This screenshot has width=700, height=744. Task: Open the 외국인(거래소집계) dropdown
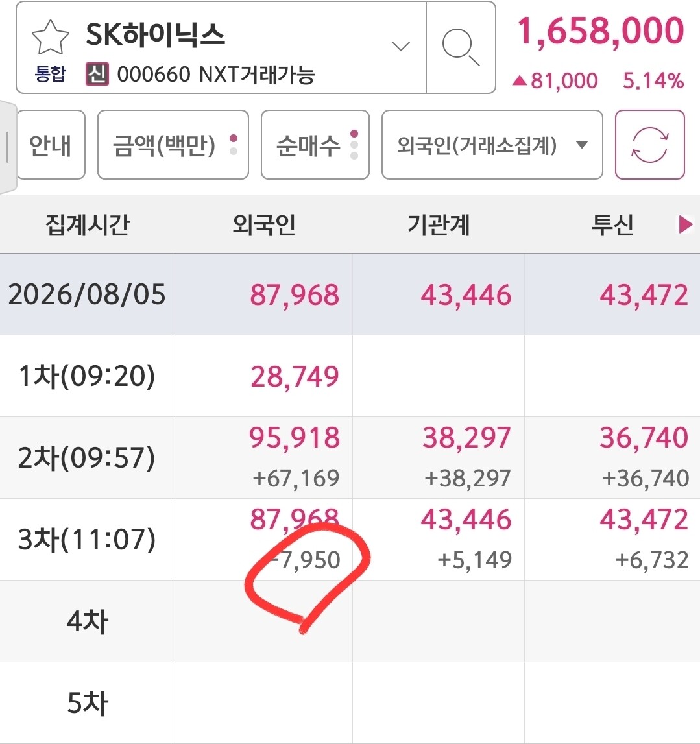click(x=492, y=145)
